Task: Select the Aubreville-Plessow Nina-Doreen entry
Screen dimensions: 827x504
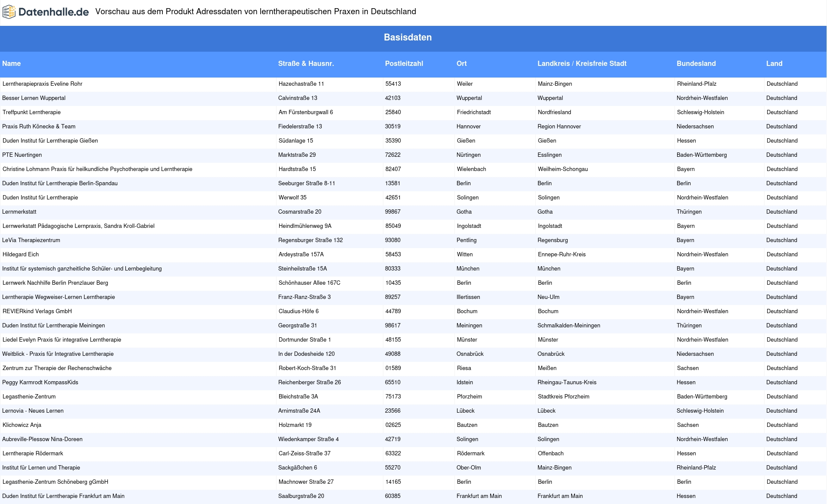Action: point(42,439)
